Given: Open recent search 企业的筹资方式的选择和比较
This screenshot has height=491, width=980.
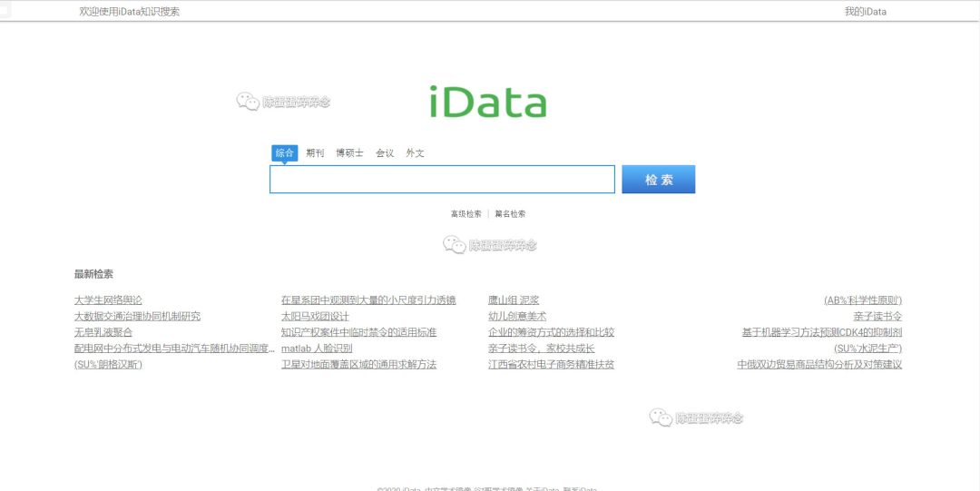Looking at the screenshot, I should (552, 332).
